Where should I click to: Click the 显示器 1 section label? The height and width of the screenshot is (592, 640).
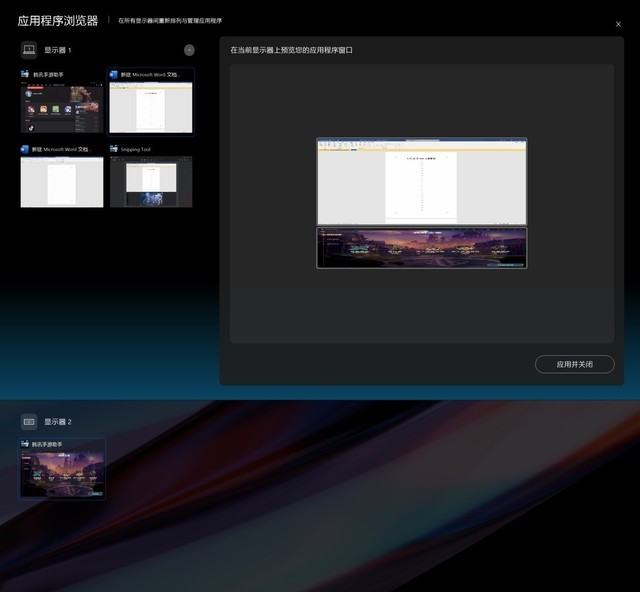pyautogui.click(x=58, y=50)
